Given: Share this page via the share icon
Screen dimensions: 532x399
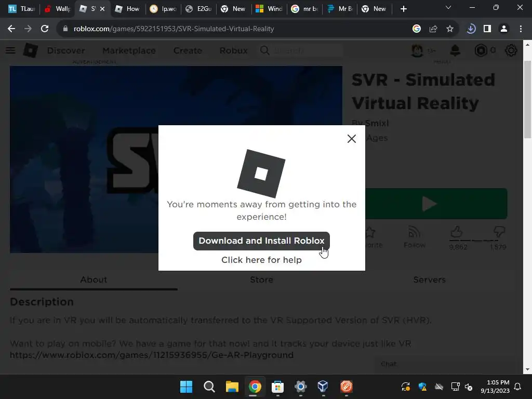Looking at the screenshot, I should coord(433,29).
